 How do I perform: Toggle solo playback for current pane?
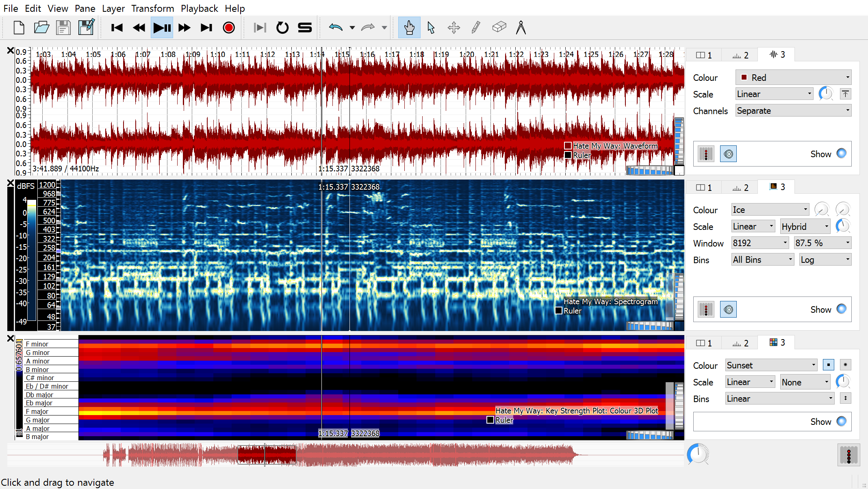(x=304, y=28)
